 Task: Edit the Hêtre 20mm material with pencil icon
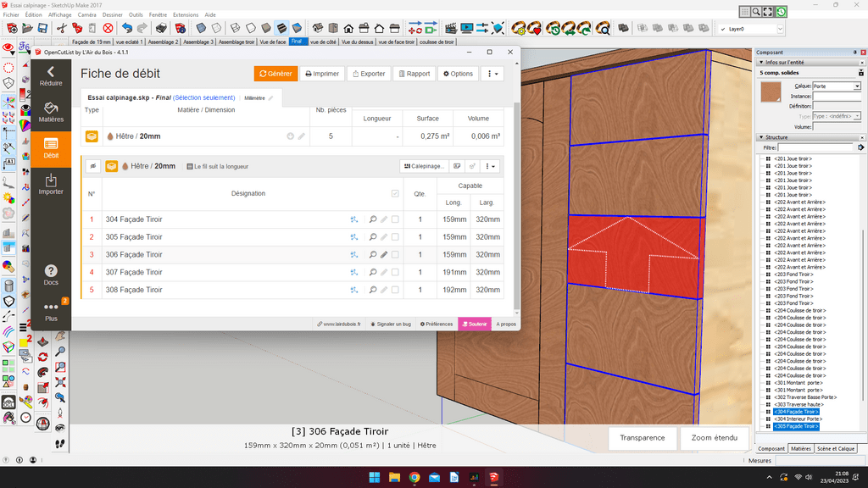tap(302, 136)
